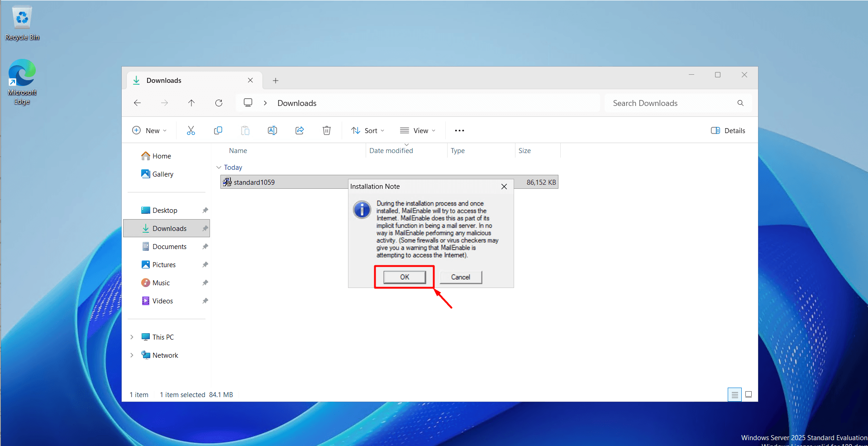Click the Cut scissors icon
Viewport: 868px width, 446px height.
click(191, 130)
